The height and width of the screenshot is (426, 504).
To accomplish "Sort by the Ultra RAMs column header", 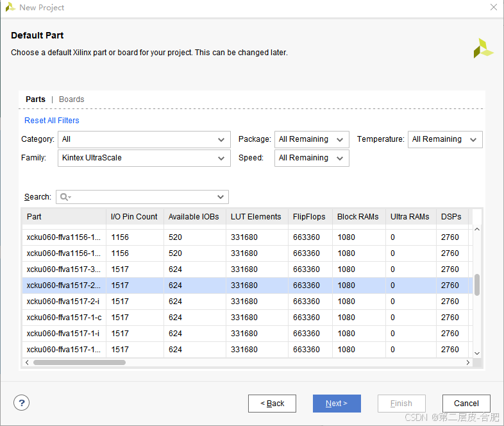I will 411,217.
